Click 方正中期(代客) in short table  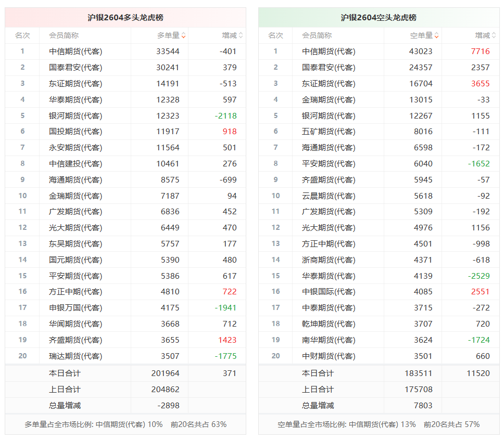pyautogui.click(x=329, y=244)
